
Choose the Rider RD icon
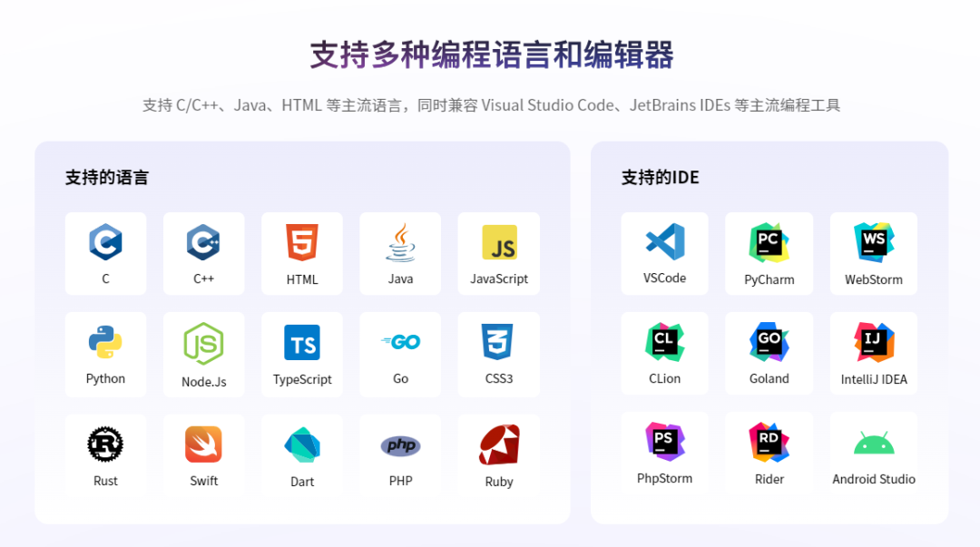tap(769, 442)
